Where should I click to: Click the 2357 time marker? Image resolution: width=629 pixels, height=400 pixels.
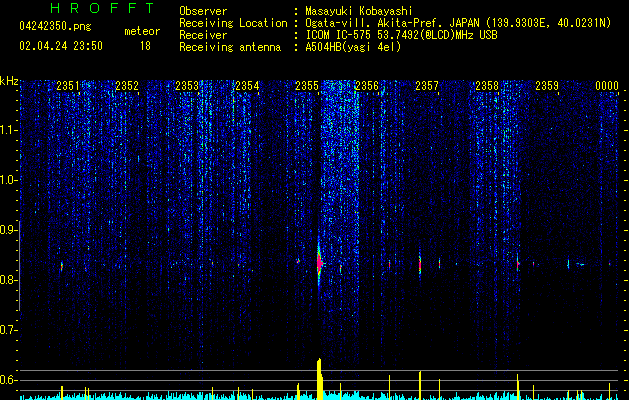coord(427,86)
